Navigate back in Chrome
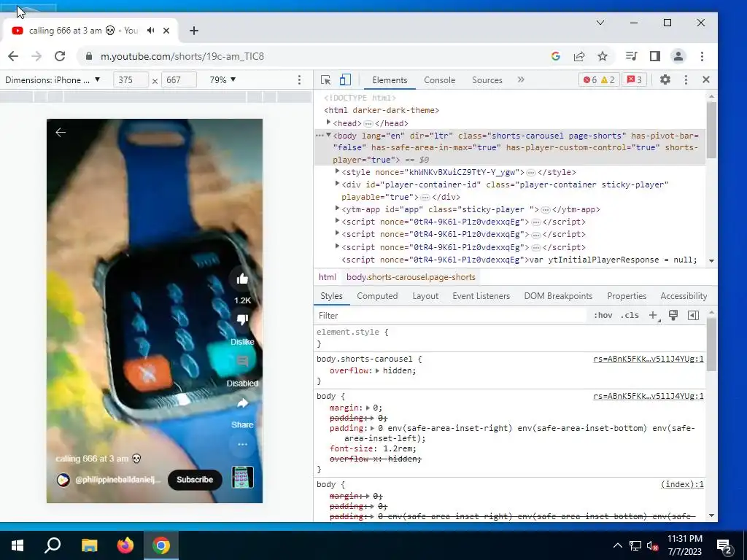The width and height of the screenshot is (747, 560). [13, 56]
